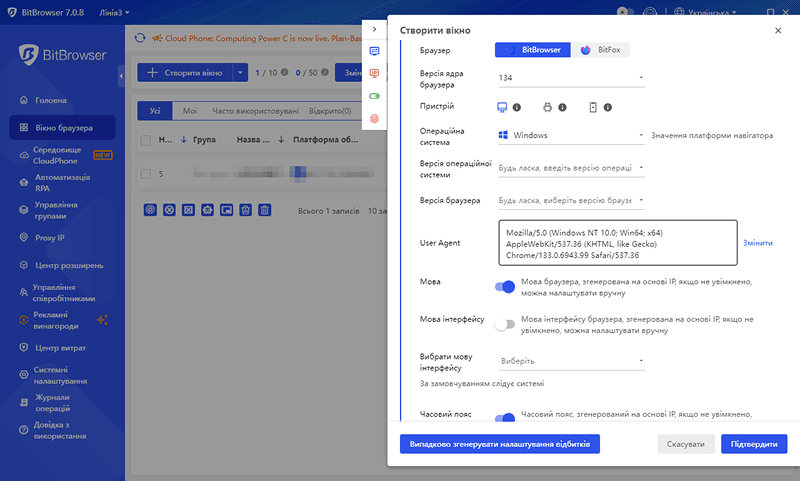Click the Змінити link beside User Agent

click(x=757, y=243)
